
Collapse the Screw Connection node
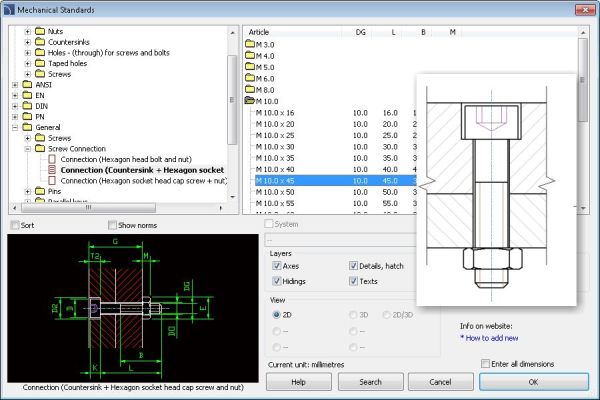click(28, 149)
